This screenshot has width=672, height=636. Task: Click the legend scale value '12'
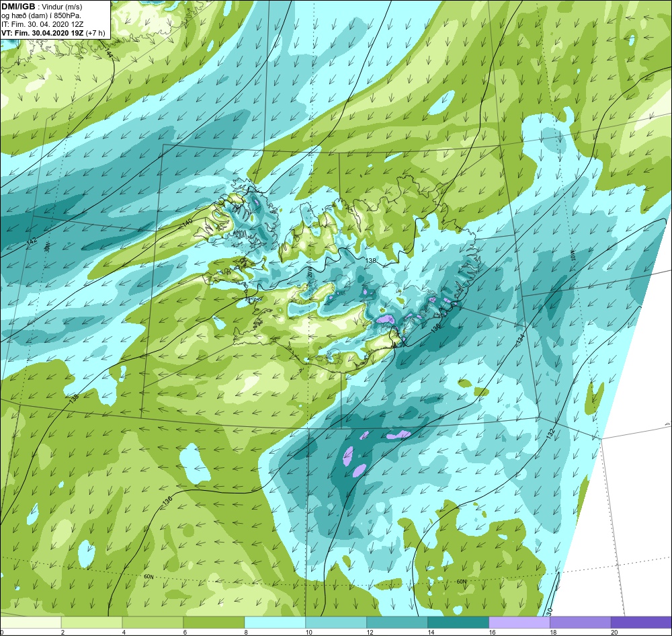[370, 632]
